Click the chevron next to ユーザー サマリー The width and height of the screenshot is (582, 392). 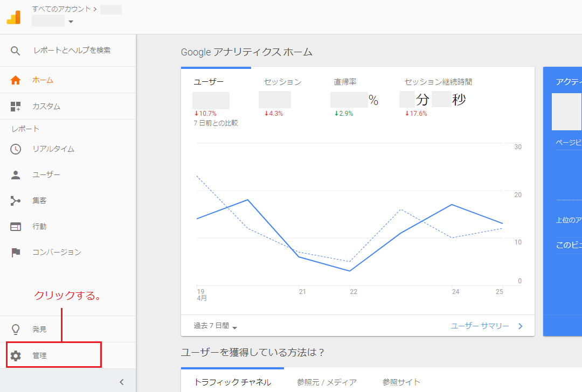(x=521, y=326)
